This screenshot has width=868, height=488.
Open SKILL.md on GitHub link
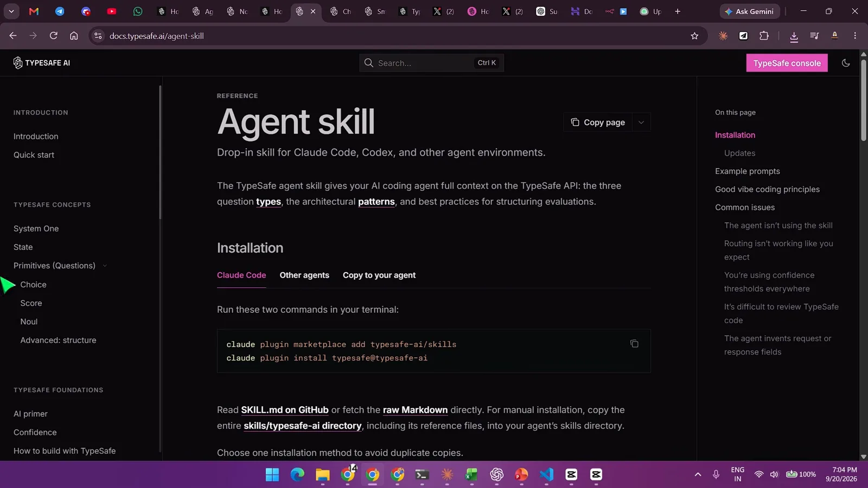tap(285, 410)
